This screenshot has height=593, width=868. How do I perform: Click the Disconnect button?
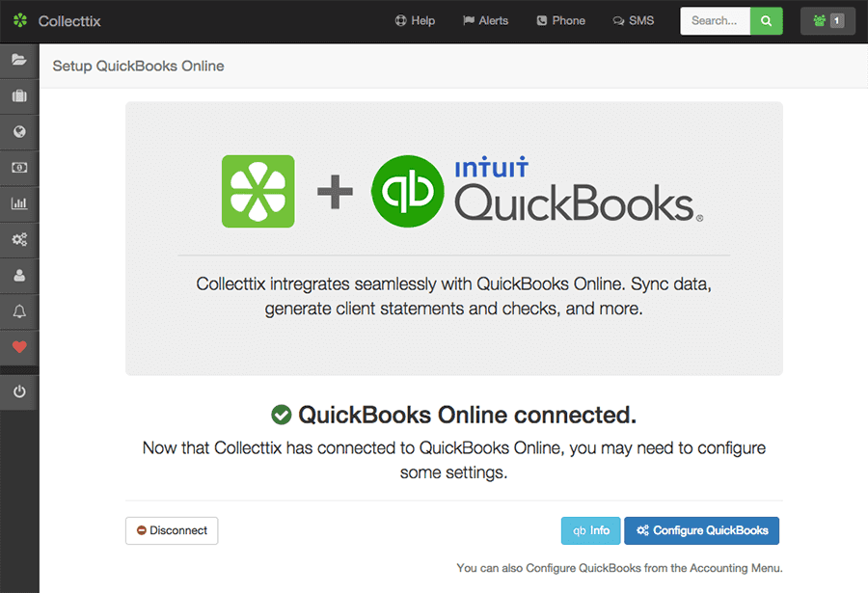172,530
